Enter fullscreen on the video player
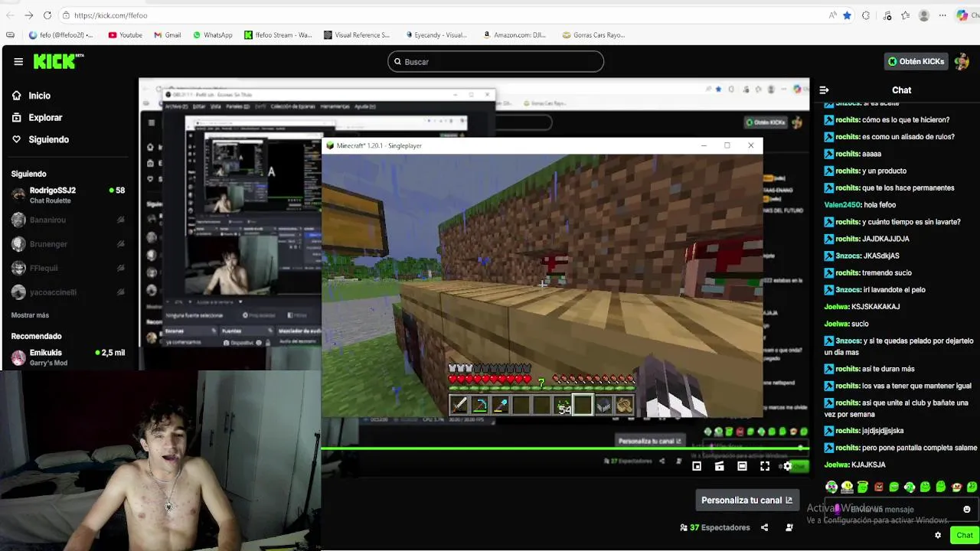The width and height of the screenshot is (980, 551). 764,466
